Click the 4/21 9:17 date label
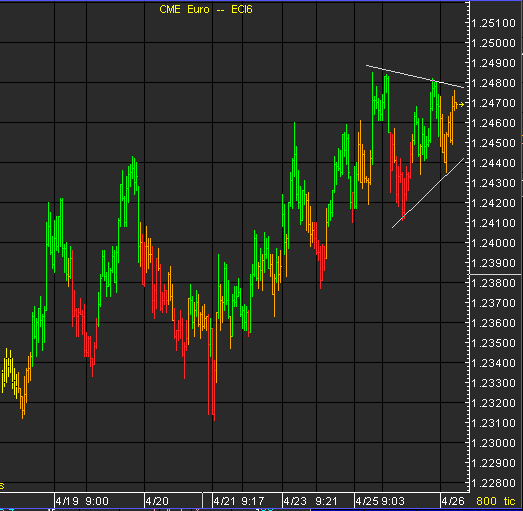This screenshot has width=523, height=511. click(x=239, y=501)
